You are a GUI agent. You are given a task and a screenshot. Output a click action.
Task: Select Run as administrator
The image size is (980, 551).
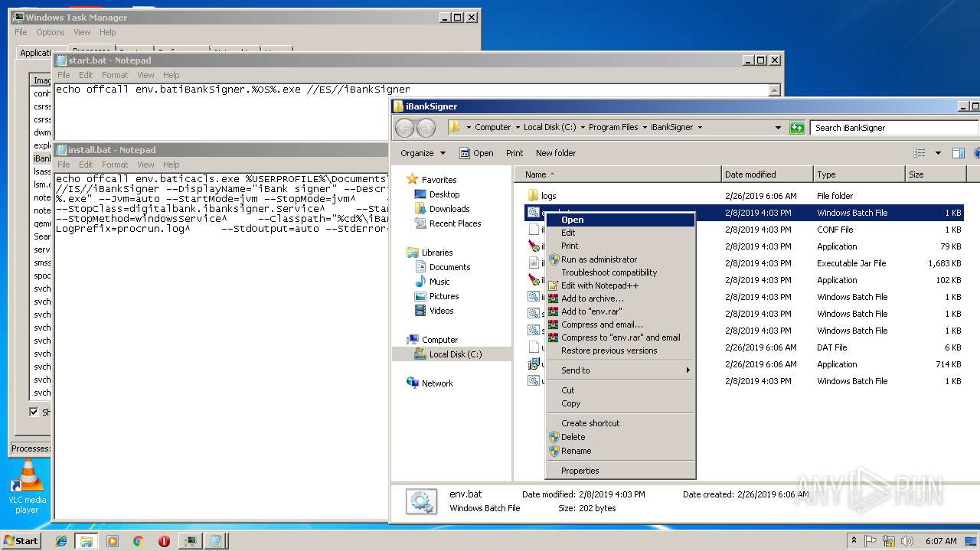[620, 259]
